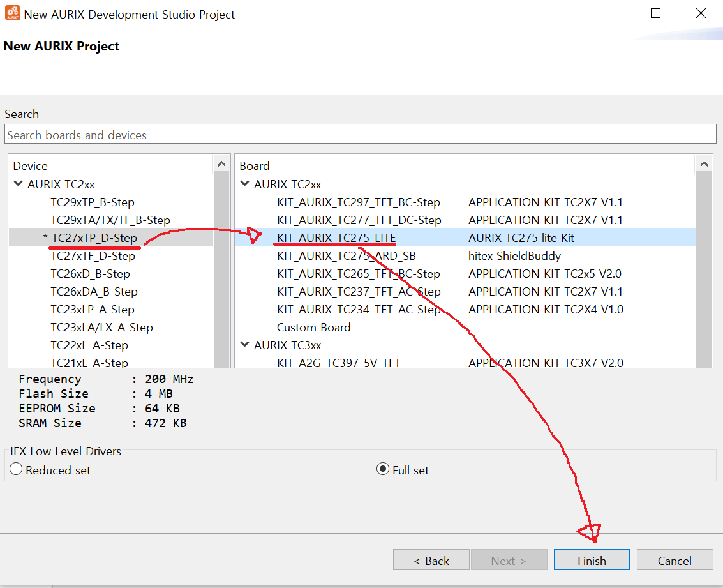The image size is (723, 588).
Task: Select board KIT_AURIX_TC275_ARD_SB
Action: pyautogui.click(x=346, y=256)
